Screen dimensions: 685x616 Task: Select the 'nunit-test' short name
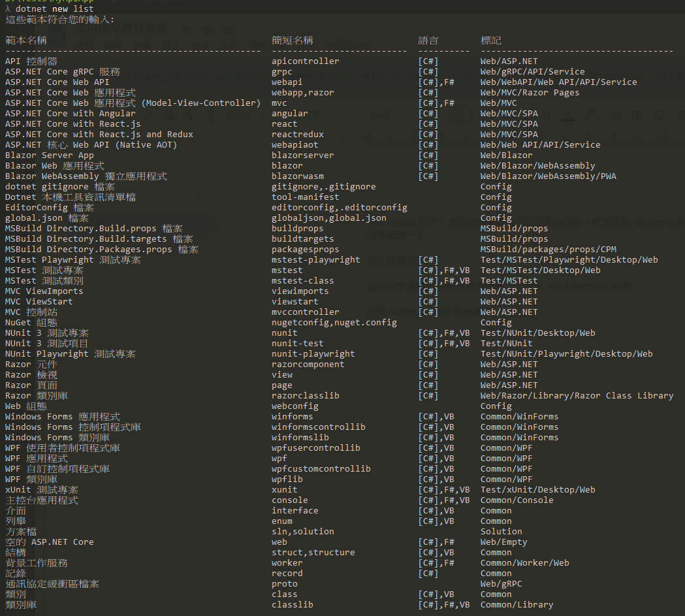(x=298, y=344)
